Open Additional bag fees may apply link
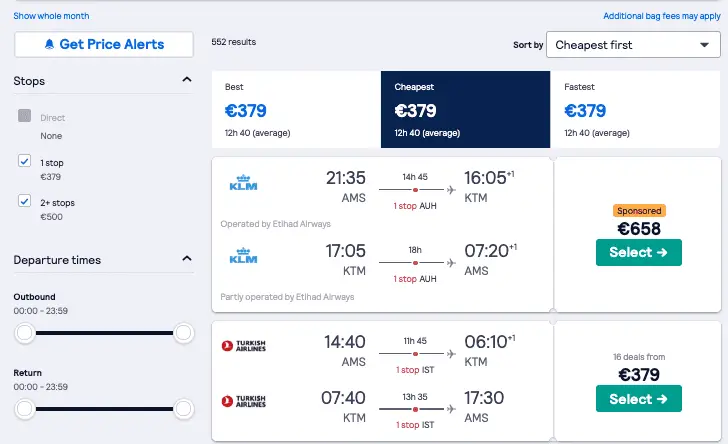The width and height of the screenshot is (728, 444). point(662,16)
